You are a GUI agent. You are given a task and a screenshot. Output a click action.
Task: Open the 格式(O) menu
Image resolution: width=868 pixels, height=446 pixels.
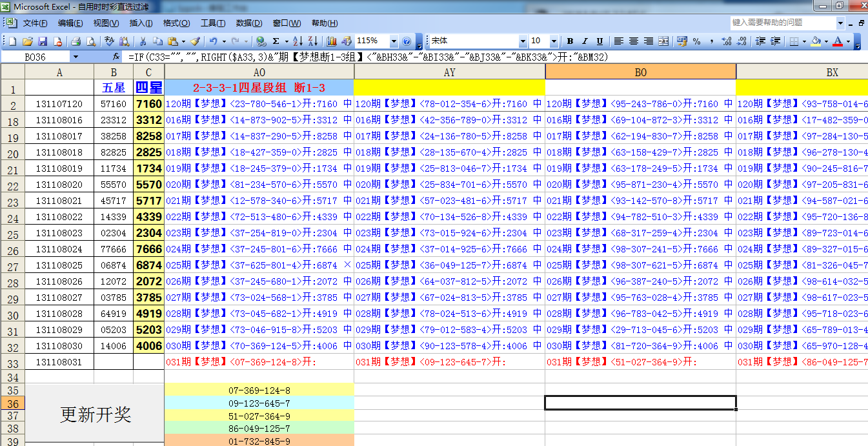pyautogui.click(x=176, y=23)
